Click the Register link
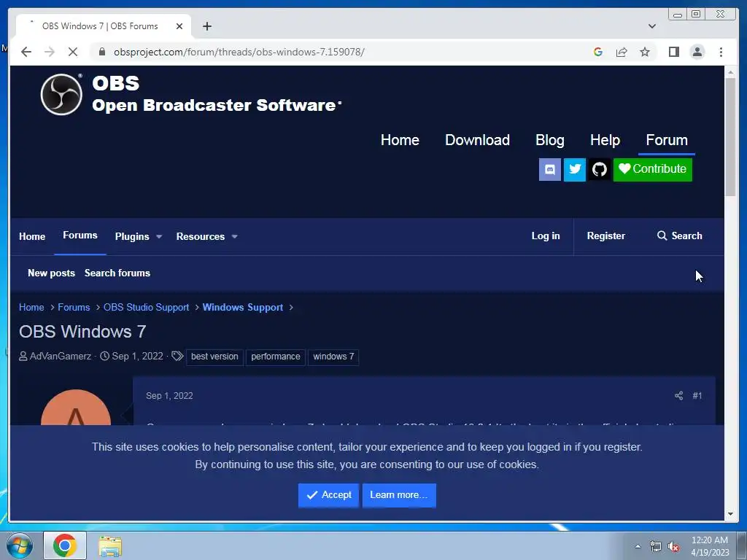This screenshot has width=747, height=560. tap(605, 236)
